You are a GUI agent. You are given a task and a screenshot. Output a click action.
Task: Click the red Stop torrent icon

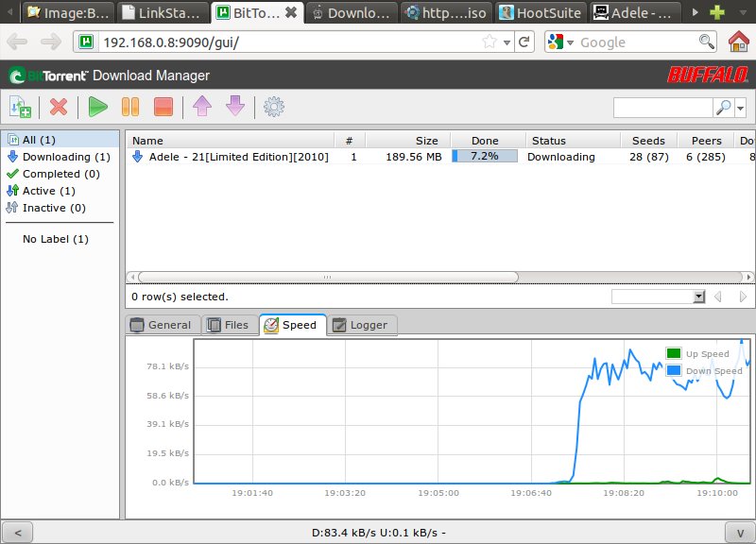coord(163,107)
